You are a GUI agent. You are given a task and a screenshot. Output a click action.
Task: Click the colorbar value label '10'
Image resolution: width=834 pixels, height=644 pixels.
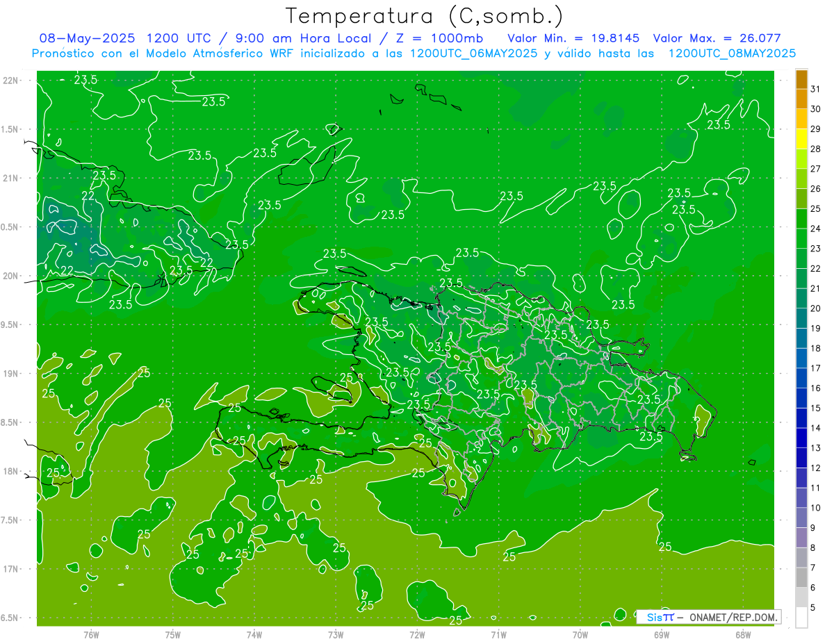pos(816,509)
